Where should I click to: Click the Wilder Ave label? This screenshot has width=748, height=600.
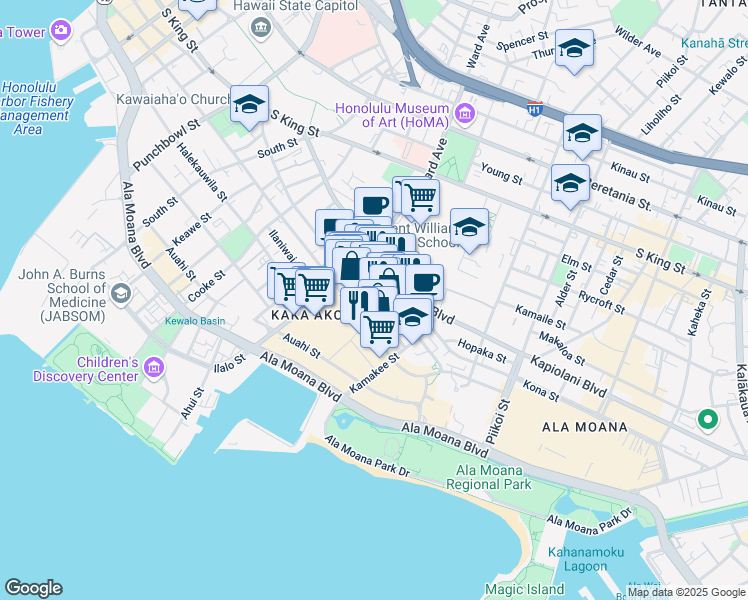pos(638,42)
